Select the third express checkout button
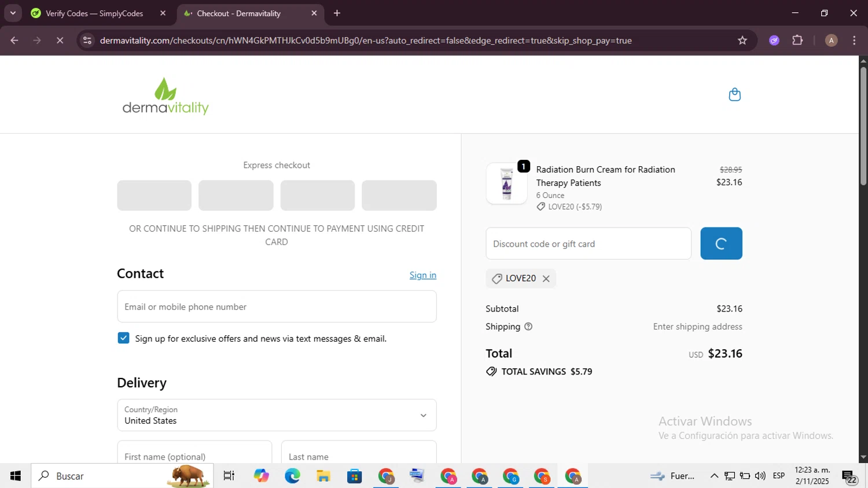The image size is (868, 488). pyautogui.click(x=318, y=195)
